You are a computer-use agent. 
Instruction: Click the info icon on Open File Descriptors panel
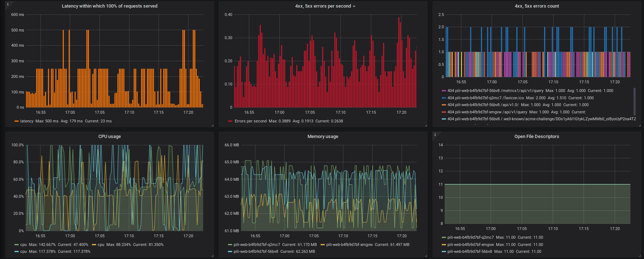[435, 135]
